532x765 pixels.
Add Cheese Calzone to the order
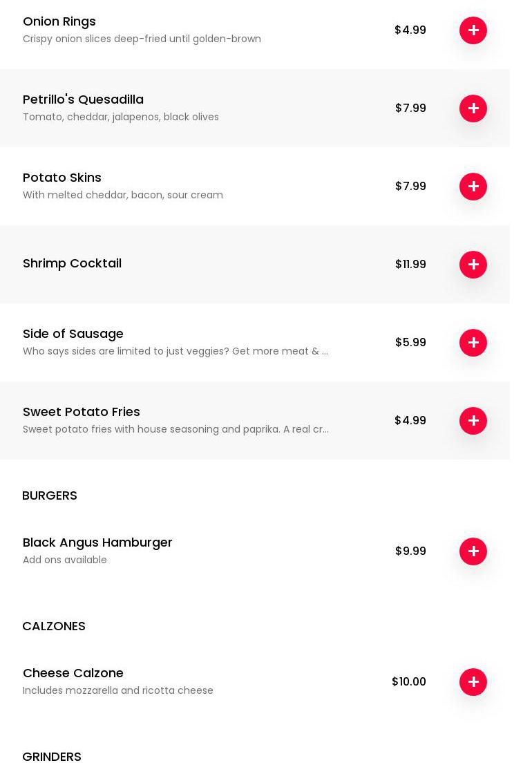pos(473,682)
